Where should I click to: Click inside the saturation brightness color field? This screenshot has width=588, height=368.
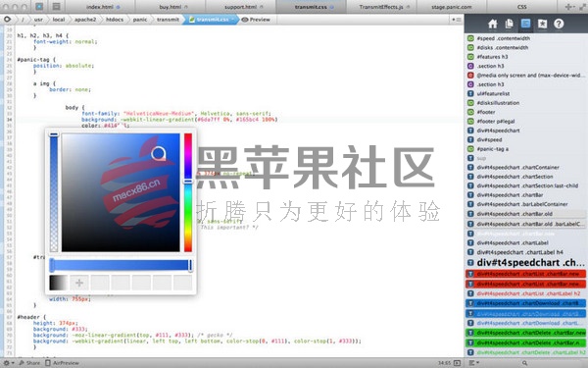121,192
